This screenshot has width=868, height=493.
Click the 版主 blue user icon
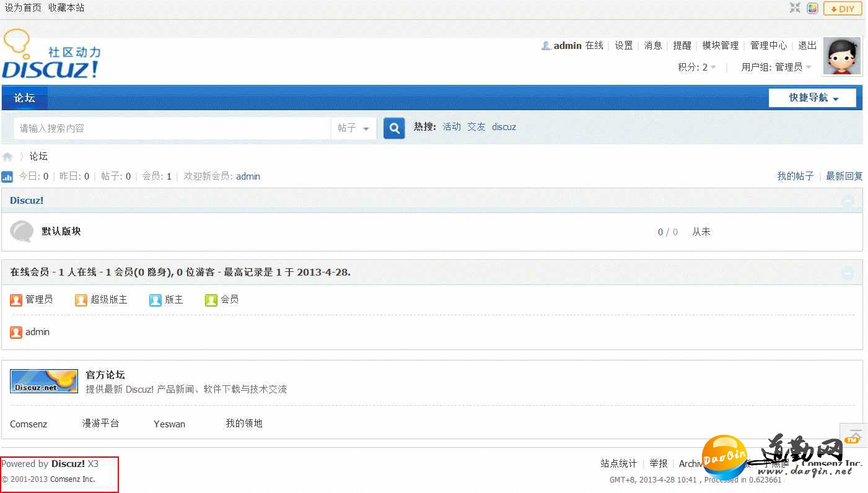156,300
